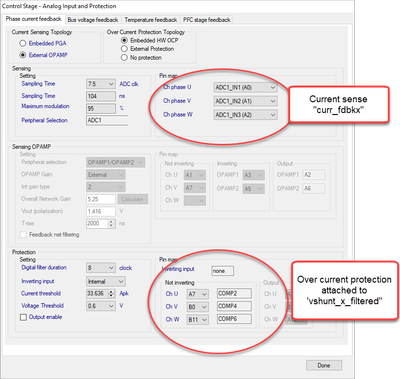Open the Sampling Time ADC clk dropdown

tap(101, 84)
